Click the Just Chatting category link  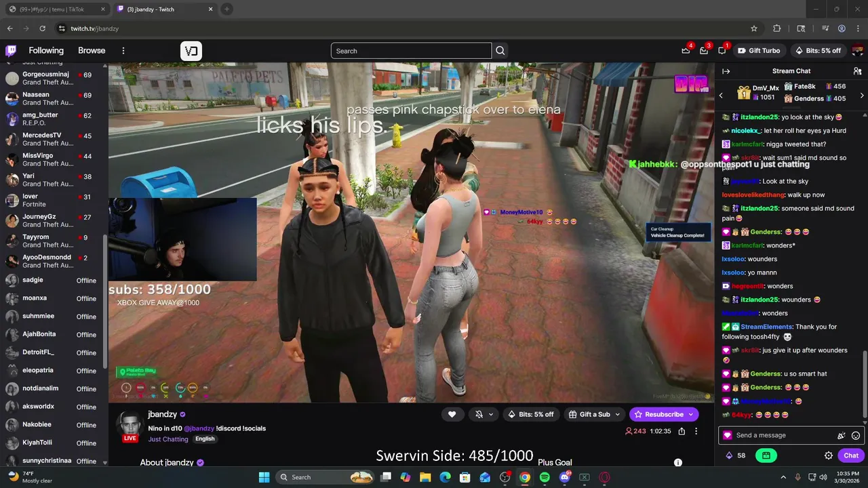click(168, 439)
